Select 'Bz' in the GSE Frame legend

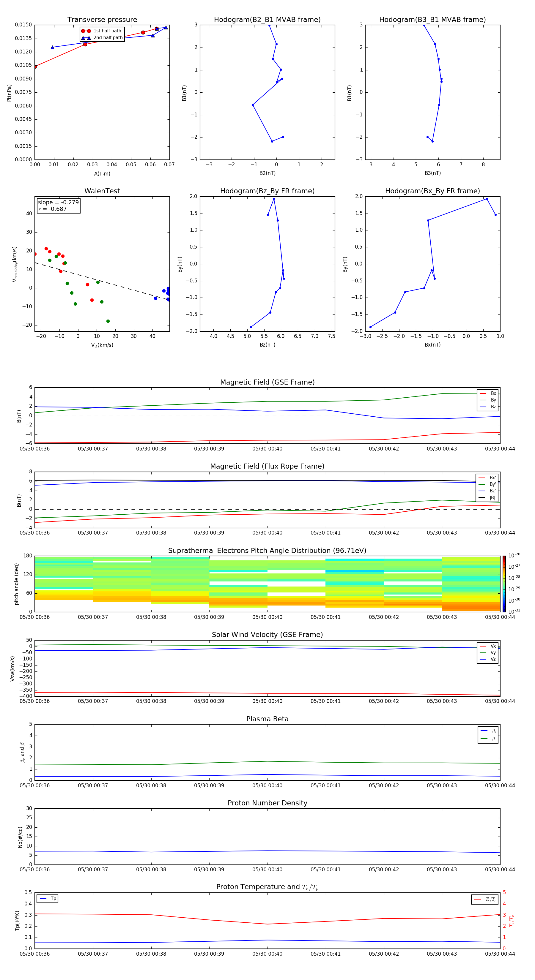pos(488,407)
